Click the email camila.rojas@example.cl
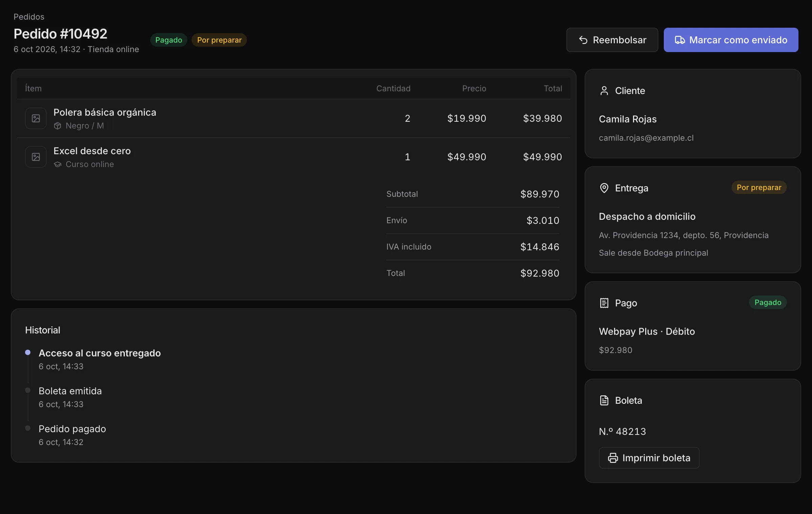812x514 pixels. (646, 138)
